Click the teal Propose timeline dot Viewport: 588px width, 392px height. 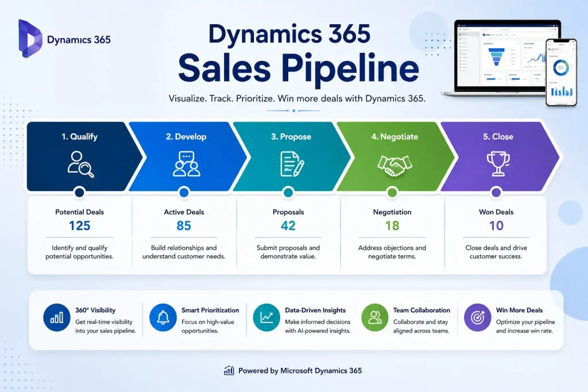(x=288, y=193)
